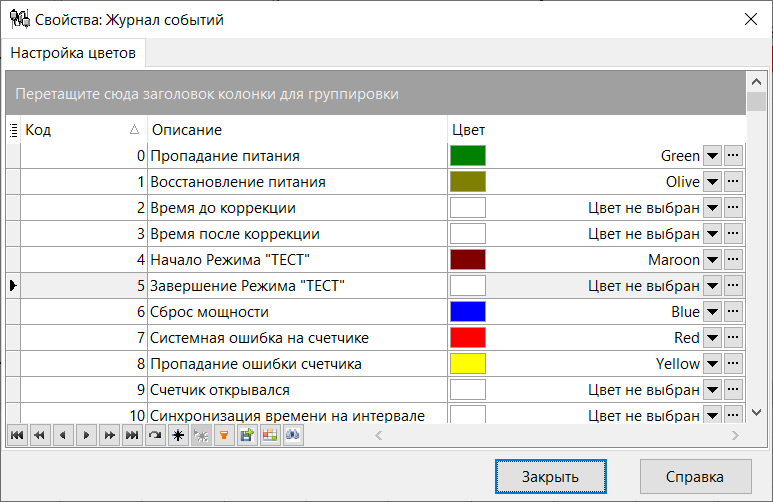
Task: Click the row indicator for Завершение Режима ТЕСТ
Action: (13, 286)
